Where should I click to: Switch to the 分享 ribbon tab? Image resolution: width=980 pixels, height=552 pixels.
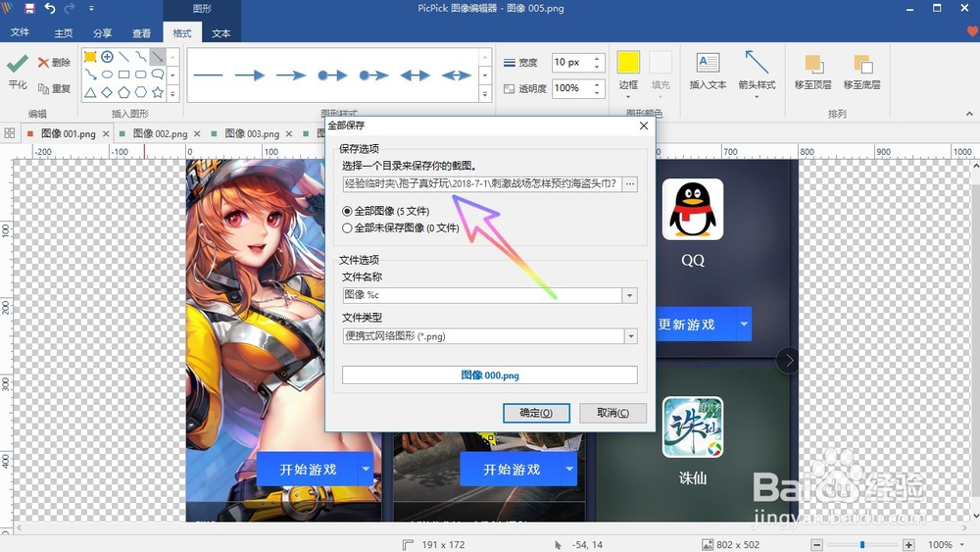tap(102, 33)
